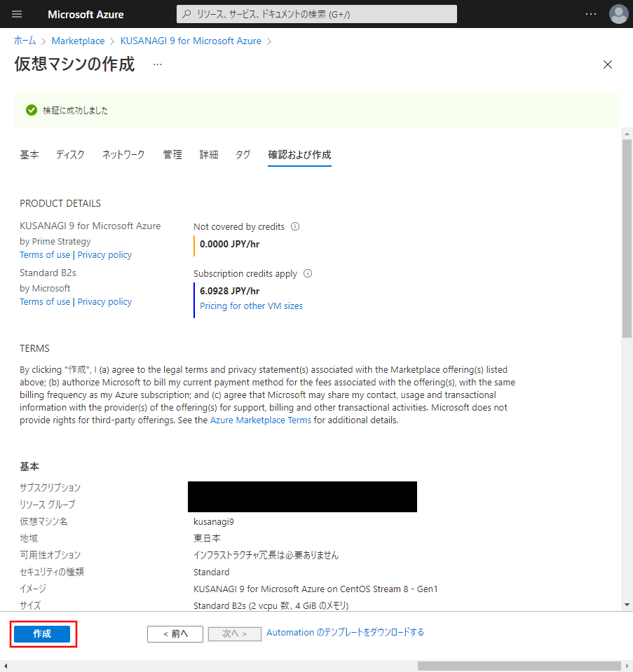
Task: Click the セキュリティの種類 label
Action: [x=51, y=572]
